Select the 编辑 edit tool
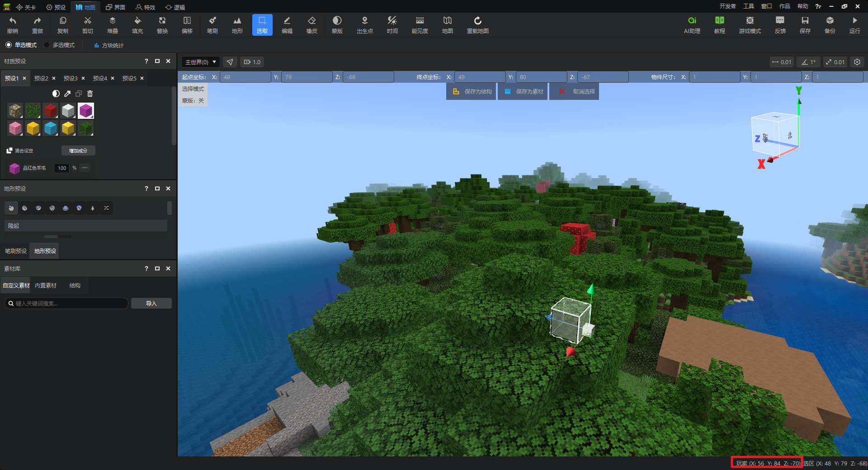Viewport: 868px width, 470px height. coord(287,25)
